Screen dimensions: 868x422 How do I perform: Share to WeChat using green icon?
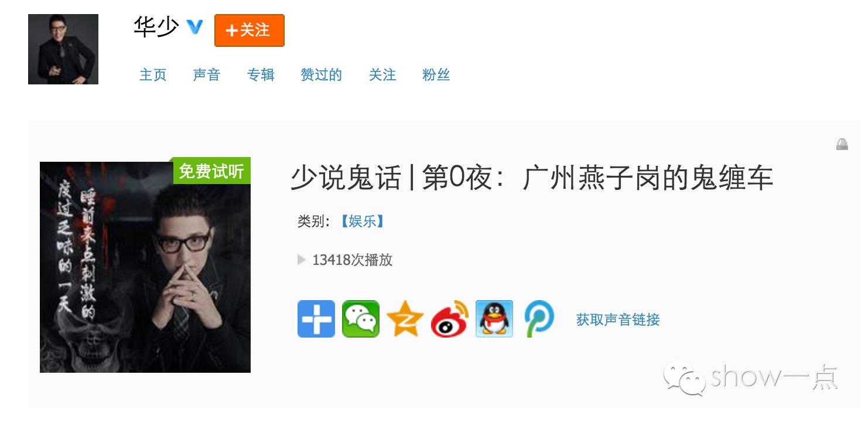(361, 319)
